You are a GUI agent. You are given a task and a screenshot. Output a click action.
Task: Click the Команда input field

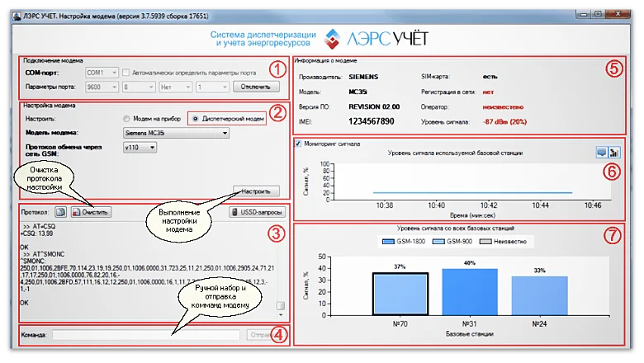click(147, 335)
